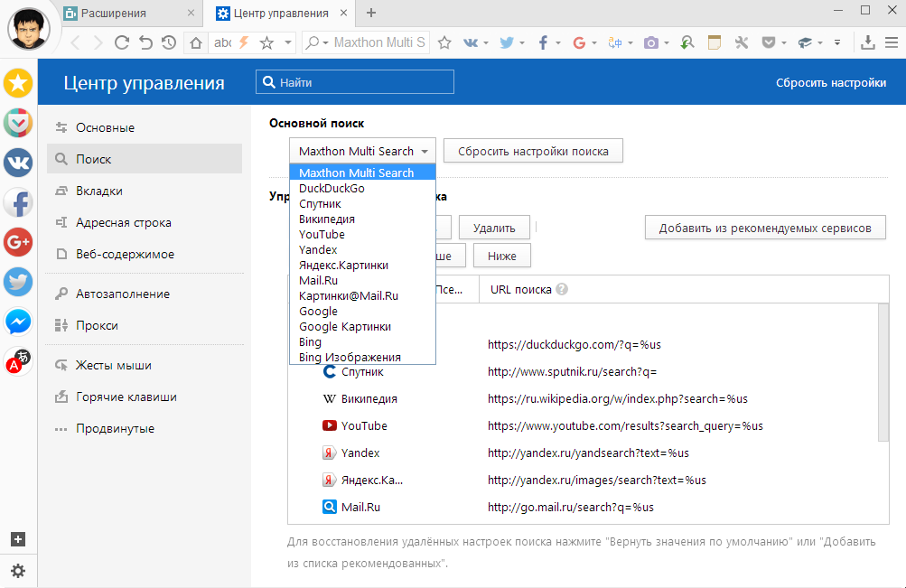Click the Twitter toolbar icon

click(x=507, y=42)
